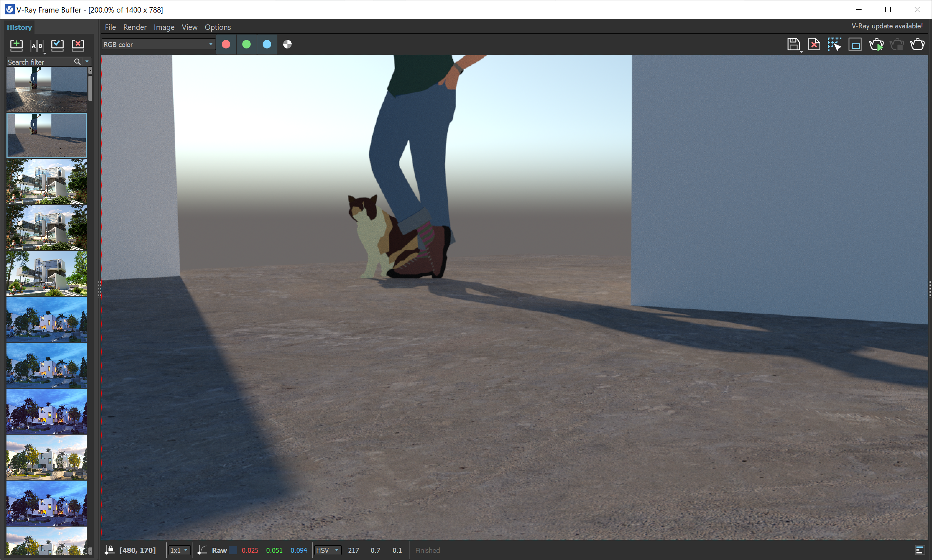Click the dark blue pixel color swatch
This screenshot has width=932, height=560.
[234, 550]
